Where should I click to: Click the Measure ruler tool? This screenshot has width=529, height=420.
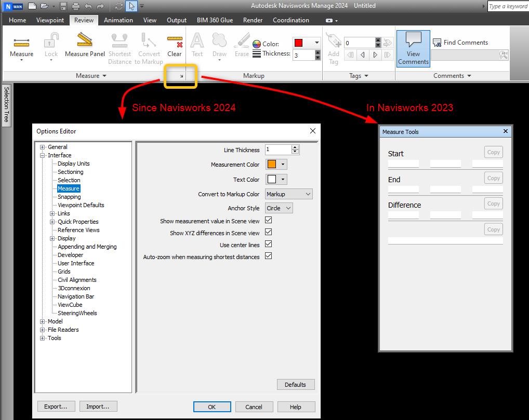(22, 47)
